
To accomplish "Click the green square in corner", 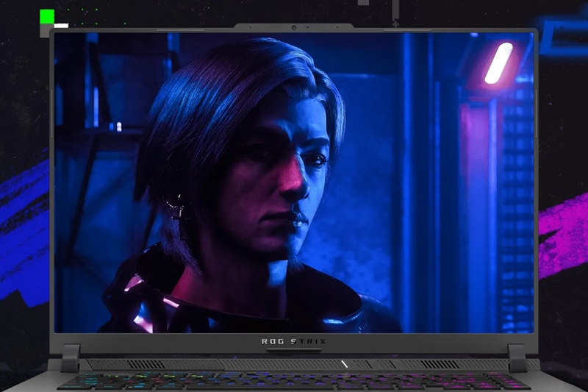I will click(47, 16).
